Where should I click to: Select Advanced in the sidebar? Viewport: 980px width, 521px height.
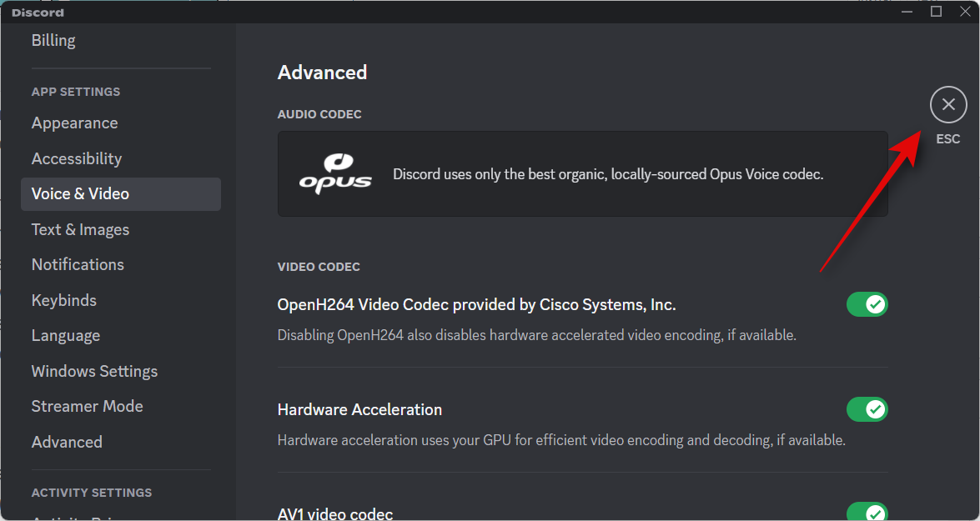tap(67, 442)
